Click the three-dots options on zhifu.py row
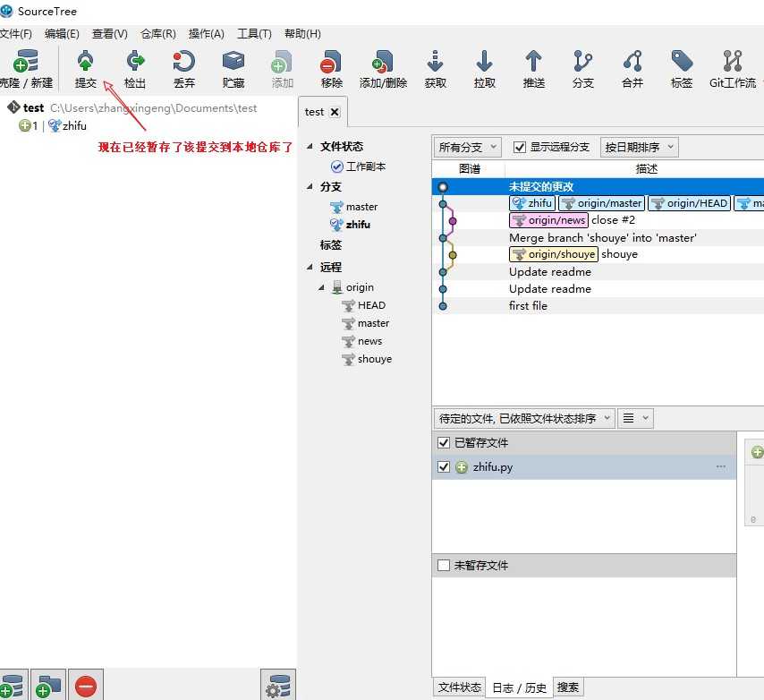The width and height of the screenshot is (764, 700). click(x=721, y=466)
